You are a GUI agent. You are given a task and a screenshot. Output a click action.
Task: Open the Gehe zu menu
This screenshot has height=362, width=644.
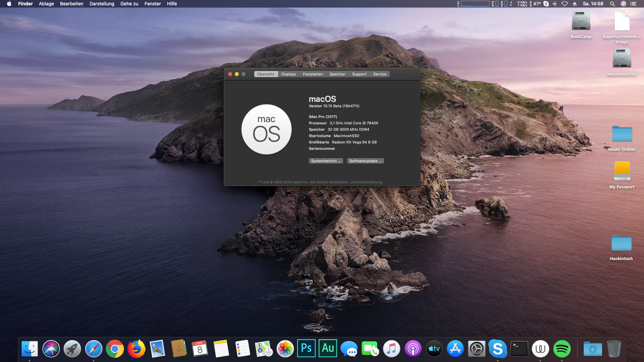point(129,4)
